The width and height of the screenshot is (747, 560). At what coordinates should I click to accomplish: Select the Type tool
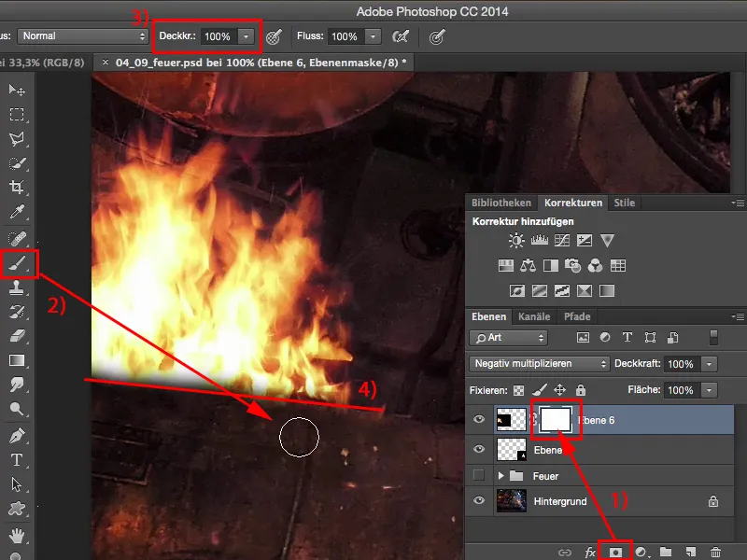17,460
